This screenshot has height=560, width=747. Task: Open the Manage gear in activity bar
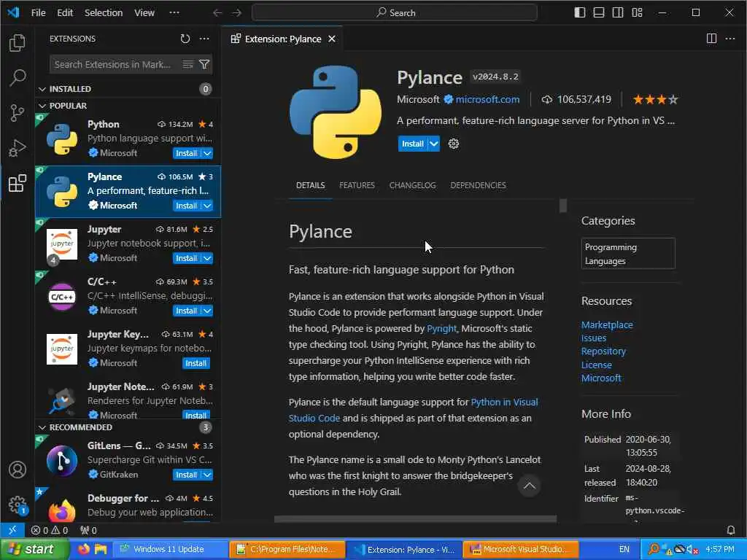pos(18,505)
